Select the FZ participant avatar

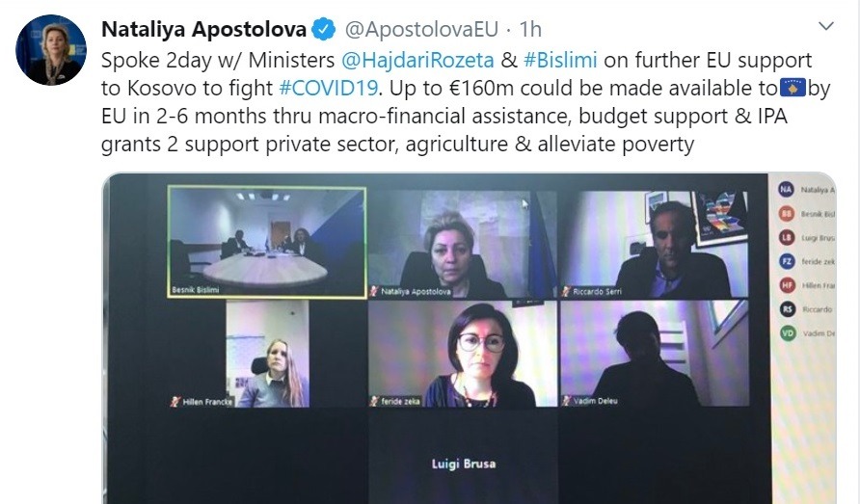787,261
